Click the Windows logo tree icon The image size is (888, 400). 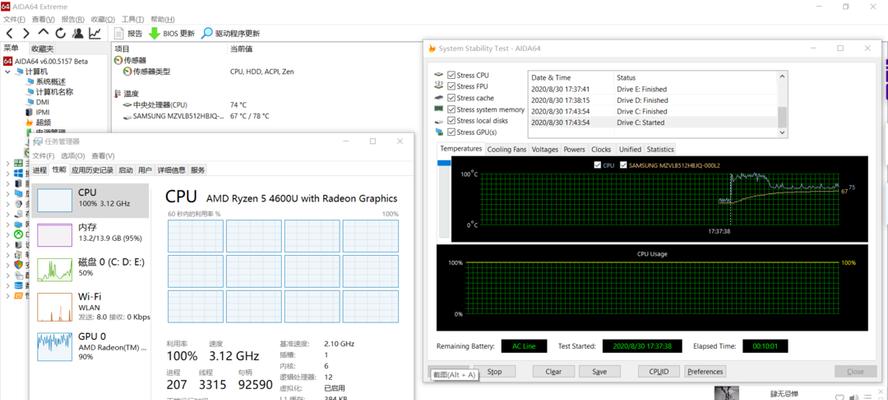18,173
